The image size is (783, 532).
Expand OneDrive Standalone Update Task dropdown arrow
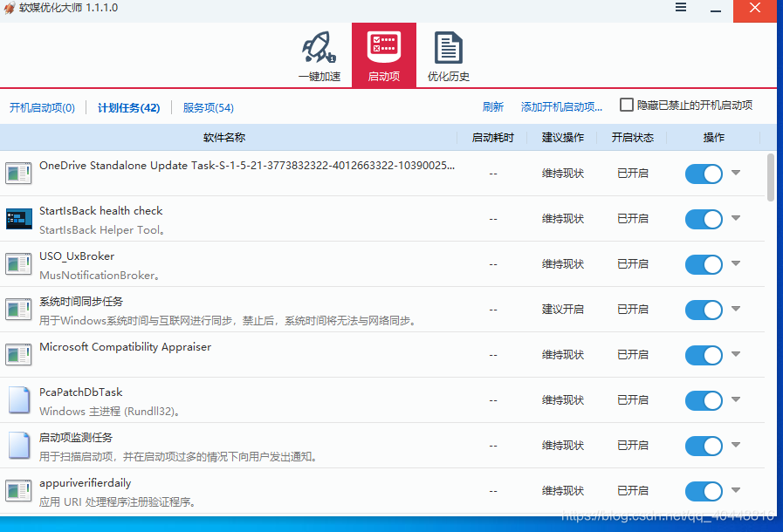click(736, 173)
